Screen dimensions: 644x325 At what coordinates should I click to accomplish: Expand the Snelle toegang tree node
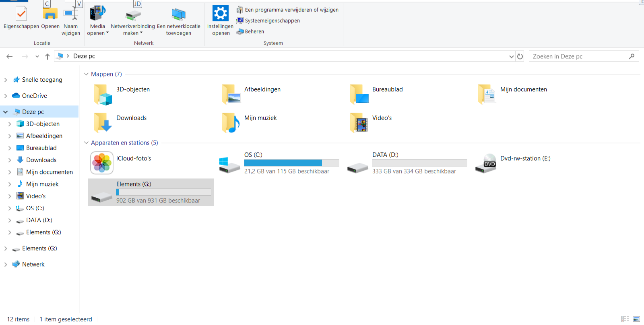pos(6,80)
